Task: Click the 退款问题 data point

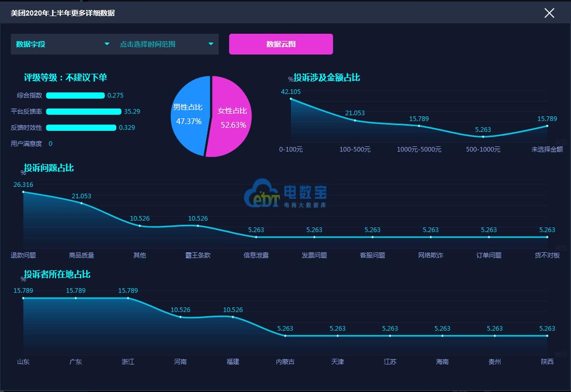Action: click(x=23, y=192)
